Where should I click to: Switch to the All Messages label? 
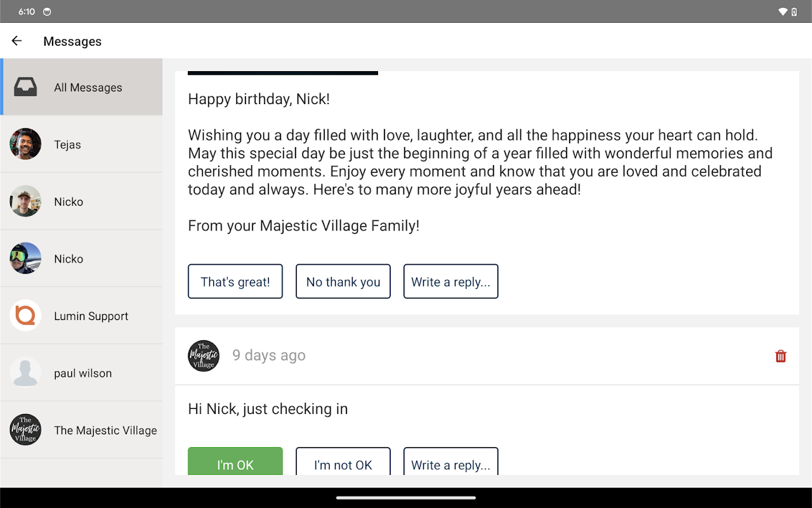tap(88, 88)
